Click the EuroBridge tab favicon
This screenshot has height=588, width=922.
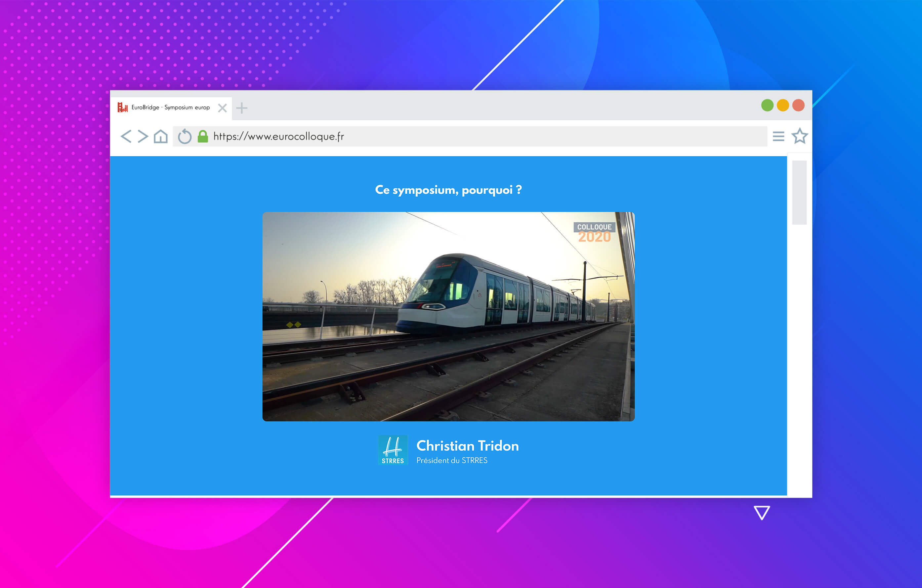coord(122,107)
